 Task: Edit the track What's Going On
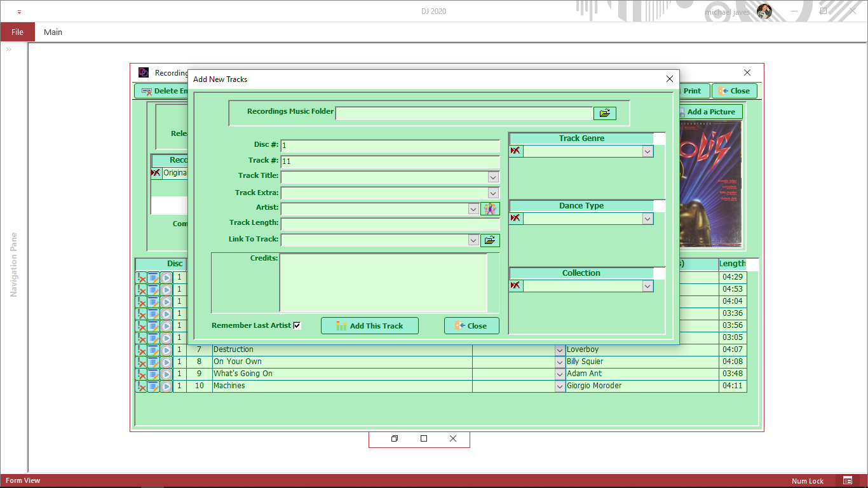coord(153,374)
